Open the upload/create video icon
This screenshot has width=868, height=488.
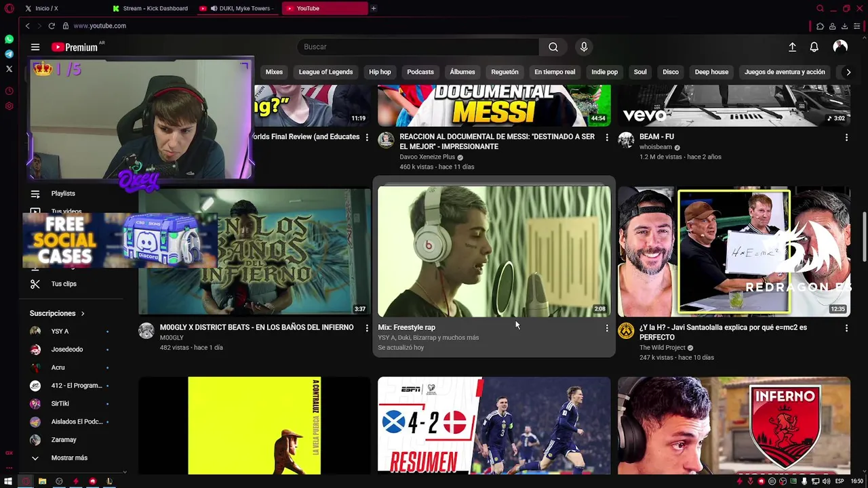(792, 47)
